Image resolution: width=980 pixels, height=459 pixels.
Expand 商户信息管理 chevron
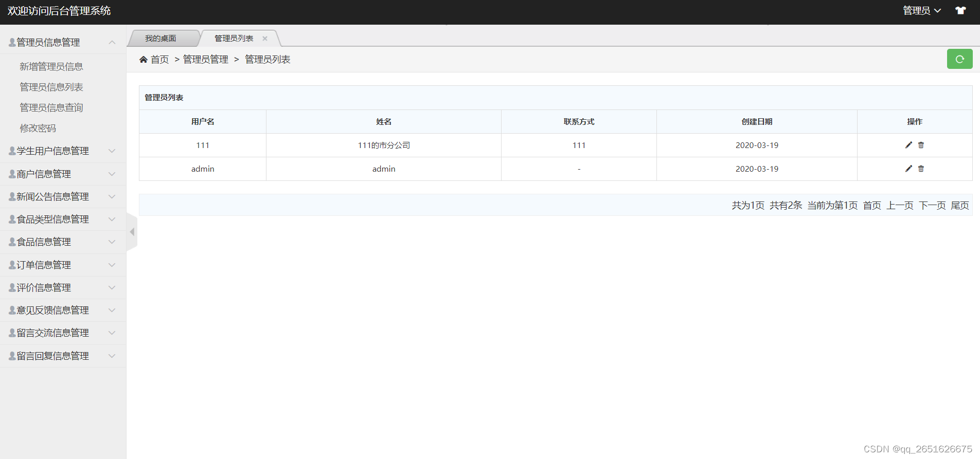tap(112, 174)
